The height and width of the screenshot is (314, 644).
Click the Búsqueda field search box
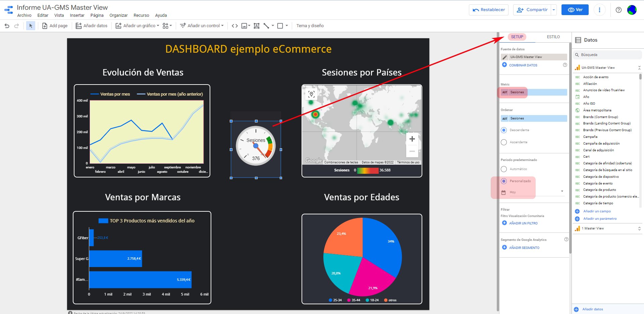(607, 55)
